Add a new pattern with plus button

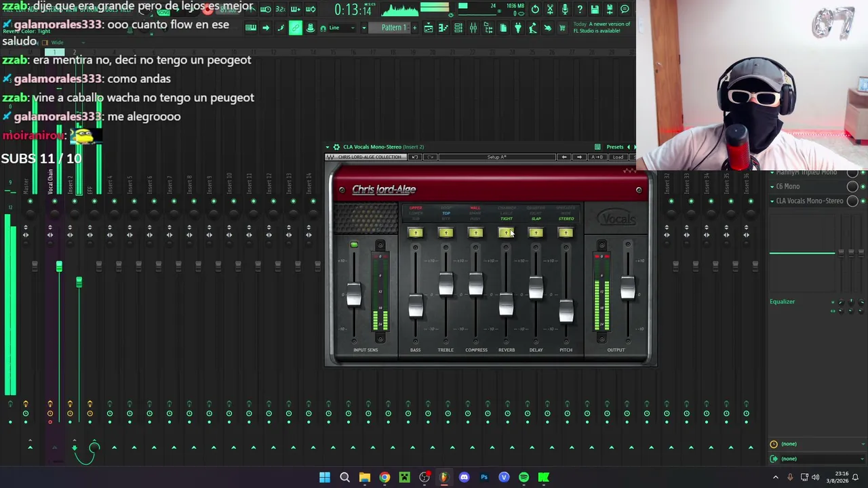click(414, 28)
